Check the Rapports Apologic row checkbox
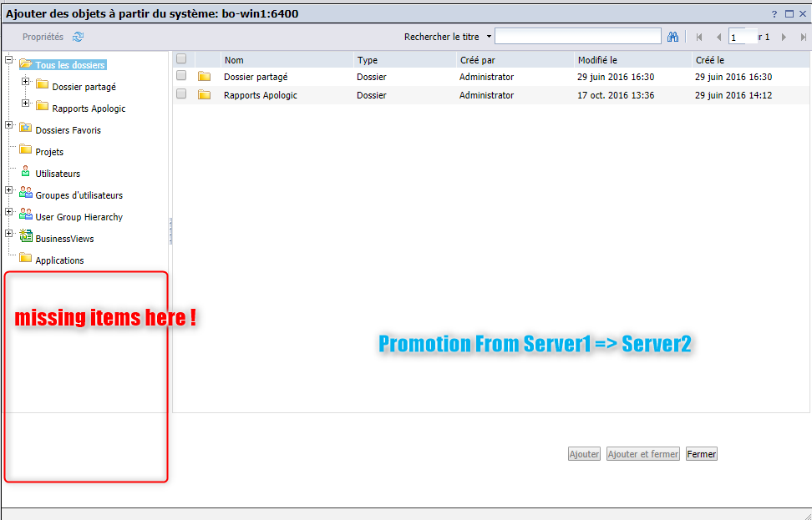 pyautogui.click(x=181, y=94)
